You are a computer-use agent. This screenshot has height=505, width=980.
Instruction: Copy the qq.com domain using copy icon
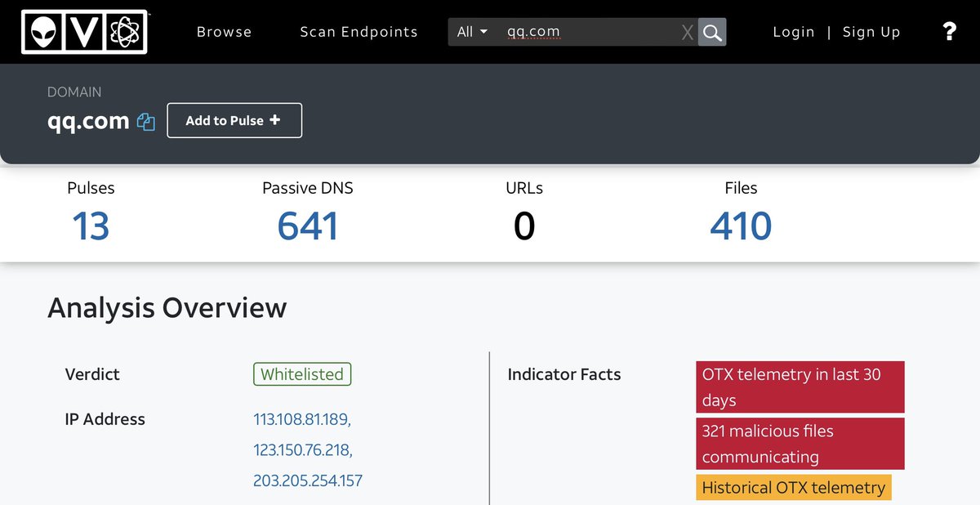click(x=146, y=122)
